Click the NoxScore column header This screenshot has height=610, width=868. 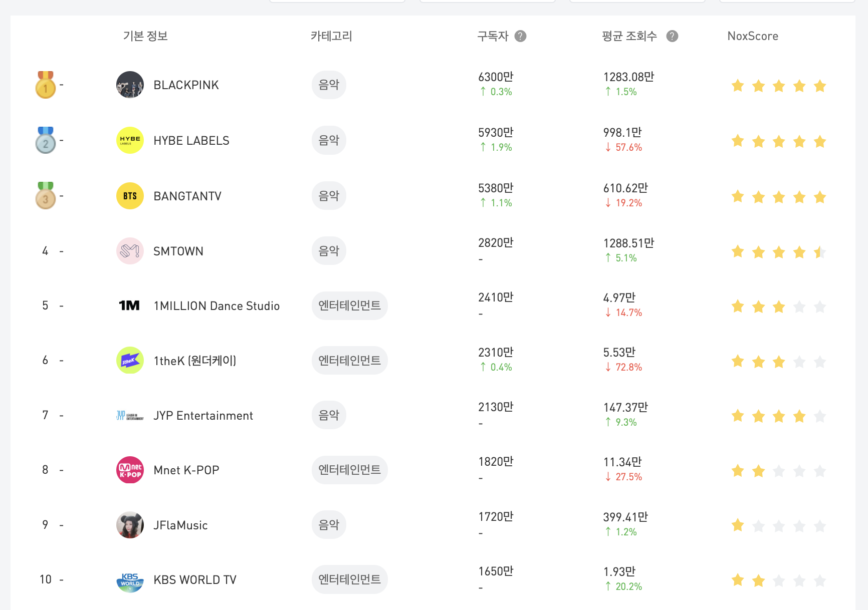click(753, 36)
